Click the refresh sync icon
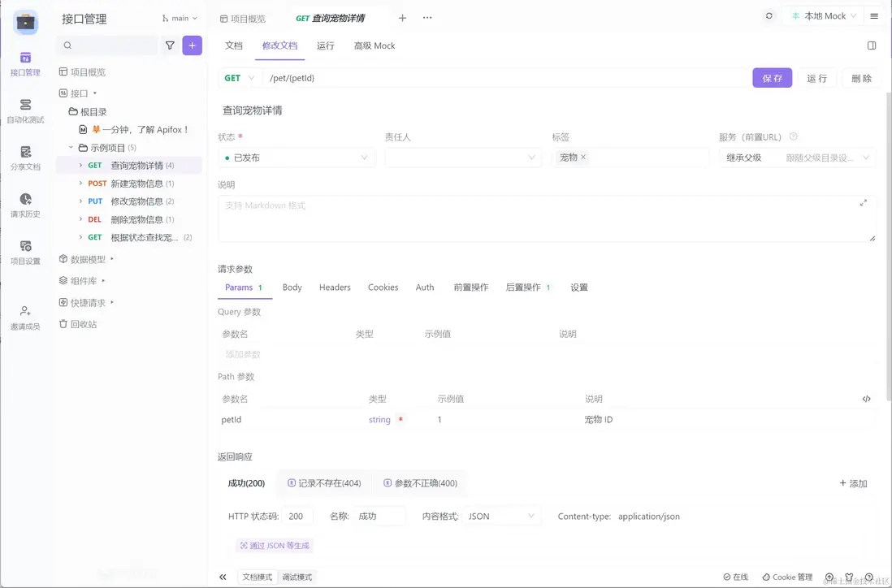 point(769,16)
